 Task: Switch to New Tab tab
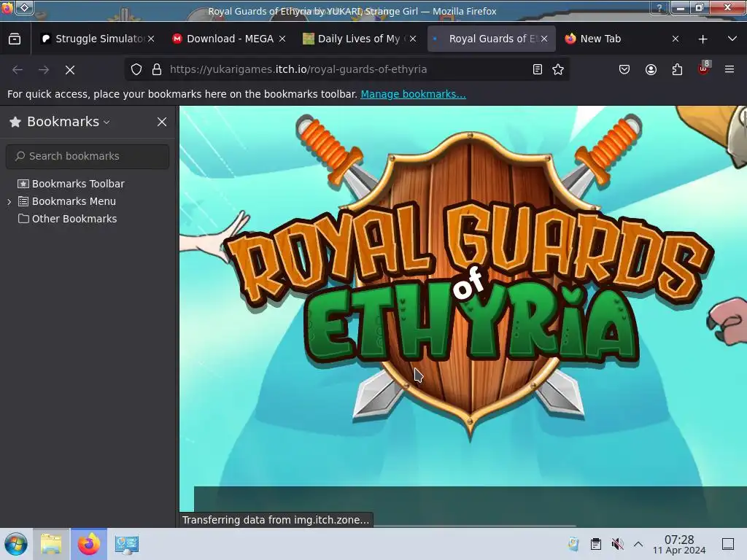point(622,39)
